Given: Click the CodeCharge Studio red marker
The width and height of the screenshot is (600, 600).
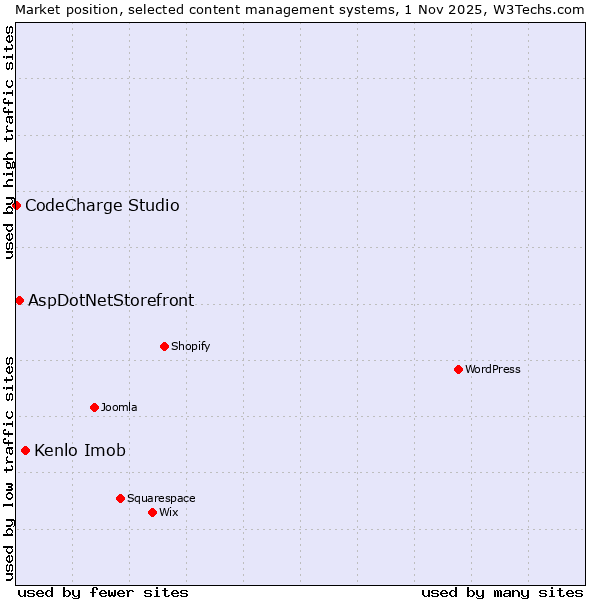Looking at the screenshot, I should [x=16, y=205].
